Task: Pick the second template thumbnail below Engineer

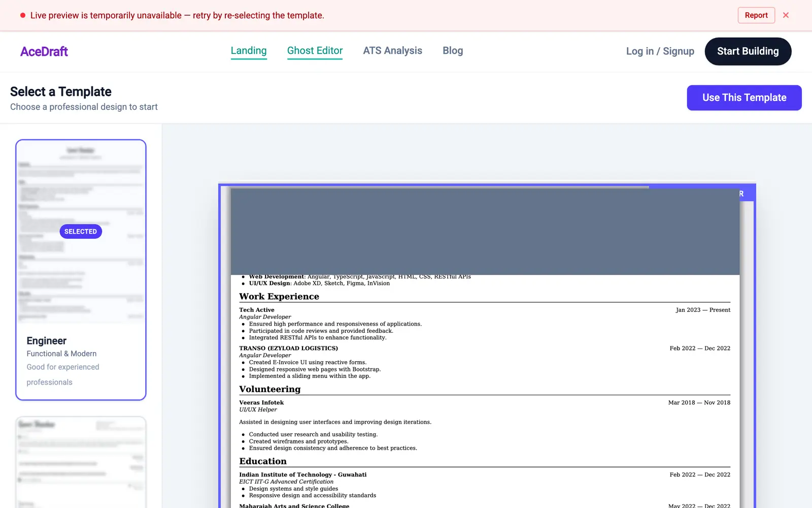Action: tap(81, 462)
